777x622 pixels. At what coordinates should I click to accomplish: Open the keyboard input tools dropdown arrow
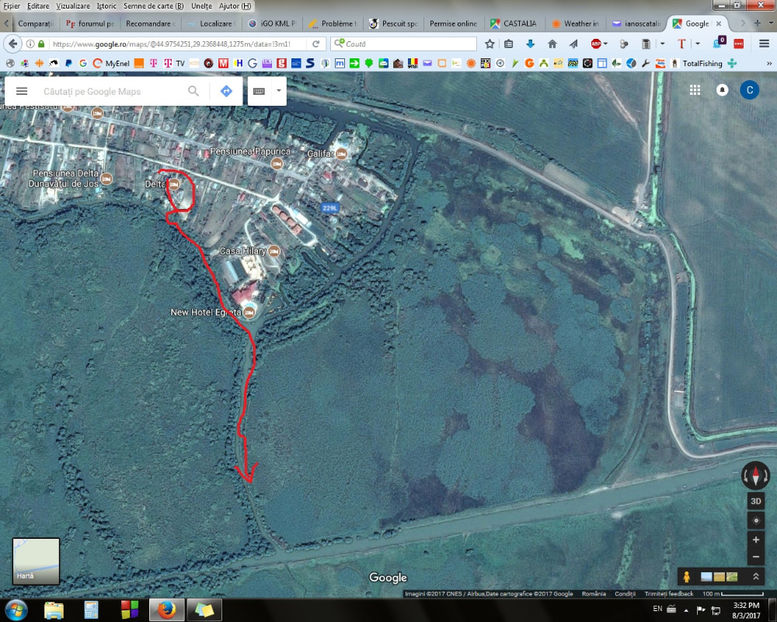[x=278, y=91]
